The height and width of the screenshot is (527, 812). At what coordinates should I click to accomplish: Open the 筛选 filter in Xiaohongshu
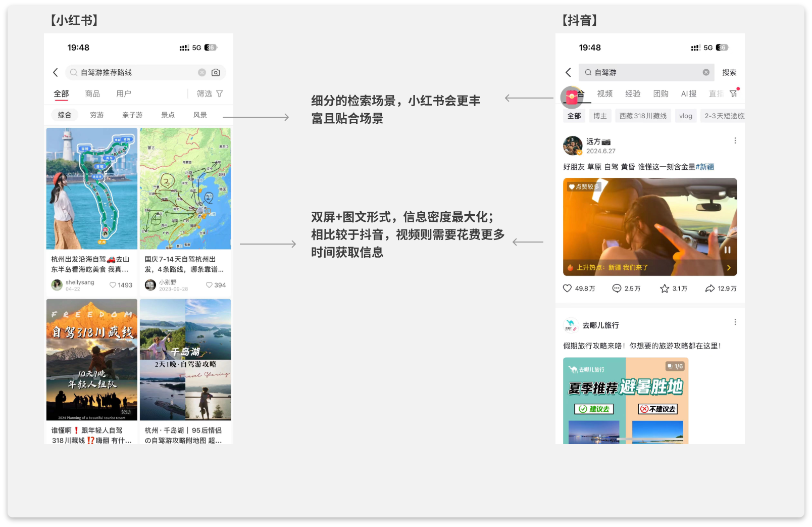pos(210,93)
